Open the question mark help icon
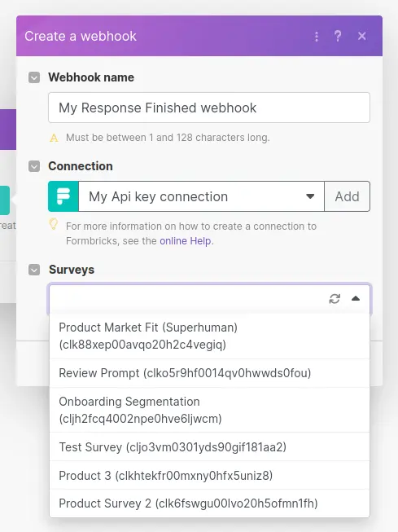Viewport: 398px width, 532px height. pos(338,36)
